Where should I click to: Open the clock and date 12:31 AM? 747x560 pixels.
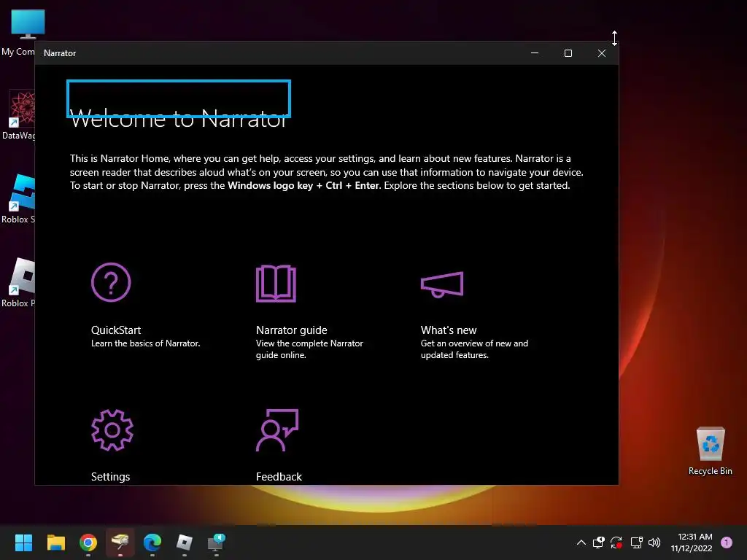692,542
